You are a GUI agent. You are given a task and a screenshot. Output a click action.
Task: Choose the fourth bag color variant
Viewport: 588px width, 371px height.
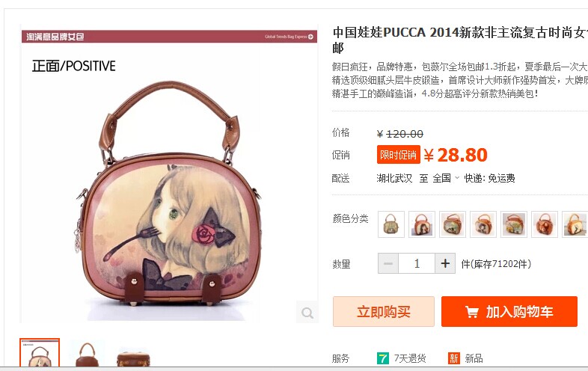point(483,224)
